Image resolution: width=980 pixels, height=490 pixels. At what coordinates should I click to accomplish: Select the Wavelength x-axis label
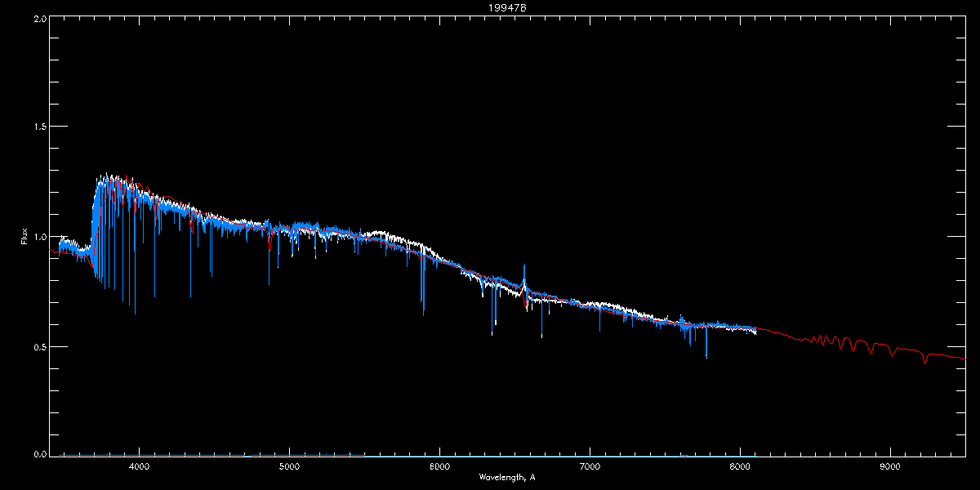pos(507,477)
